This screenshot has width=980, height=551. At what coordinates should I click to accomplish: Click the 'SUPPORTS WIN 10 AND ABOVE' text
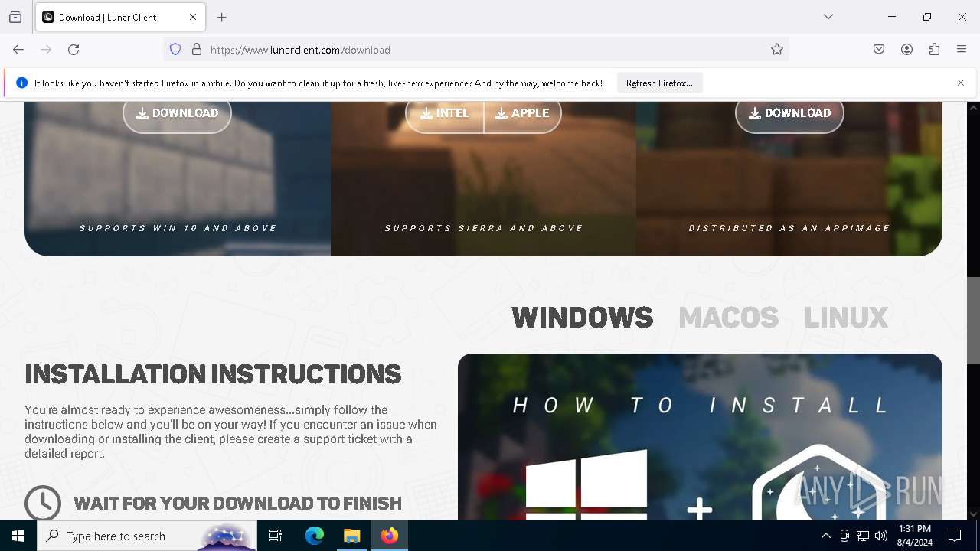pyautogui.click(x=178, y=228)
